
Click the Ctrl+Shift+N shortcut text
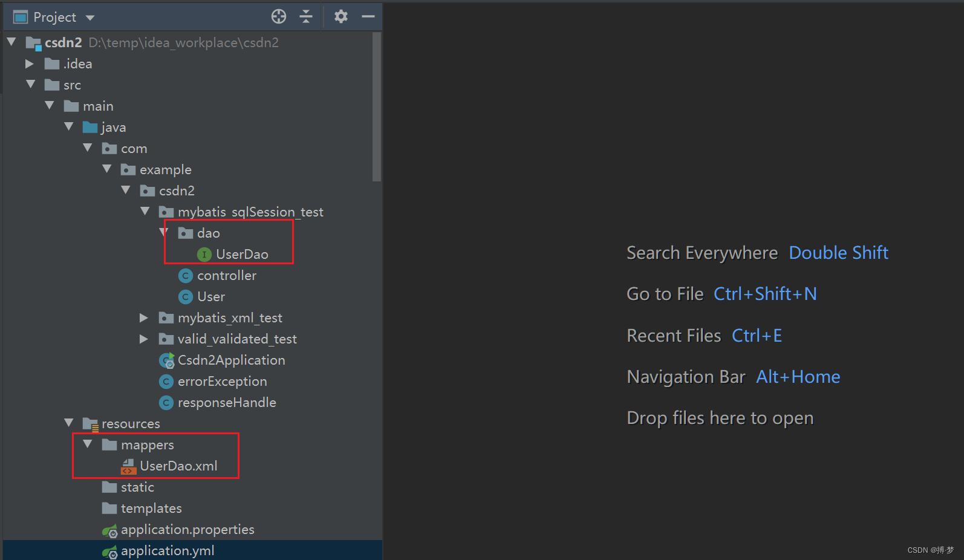click(x=765, y=294)
